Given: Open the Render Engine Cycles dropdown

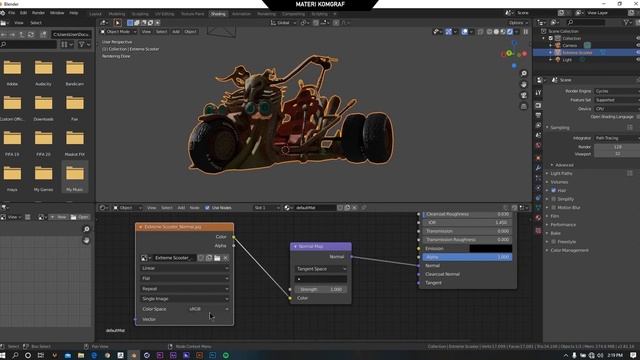Looking at the screenshot, I should (x=617, y=91).
